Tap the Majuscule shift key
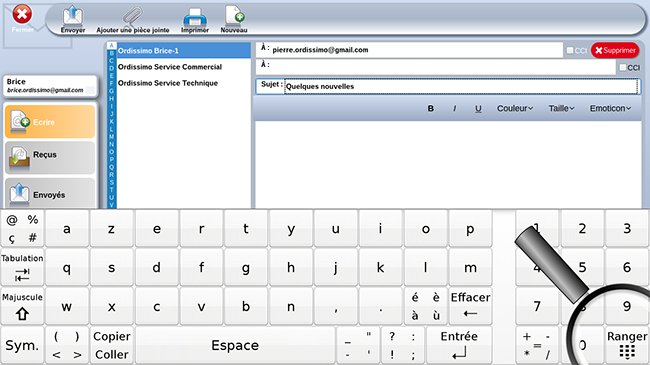The width and height of the screenshot is (650, 365). [x=22, y=307]
